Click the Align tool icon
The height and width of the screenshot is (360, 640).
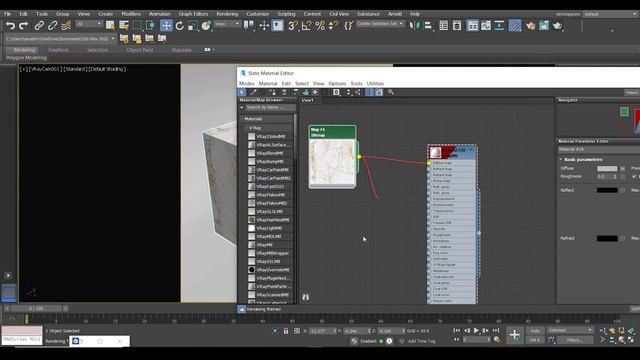pos(428,26)
